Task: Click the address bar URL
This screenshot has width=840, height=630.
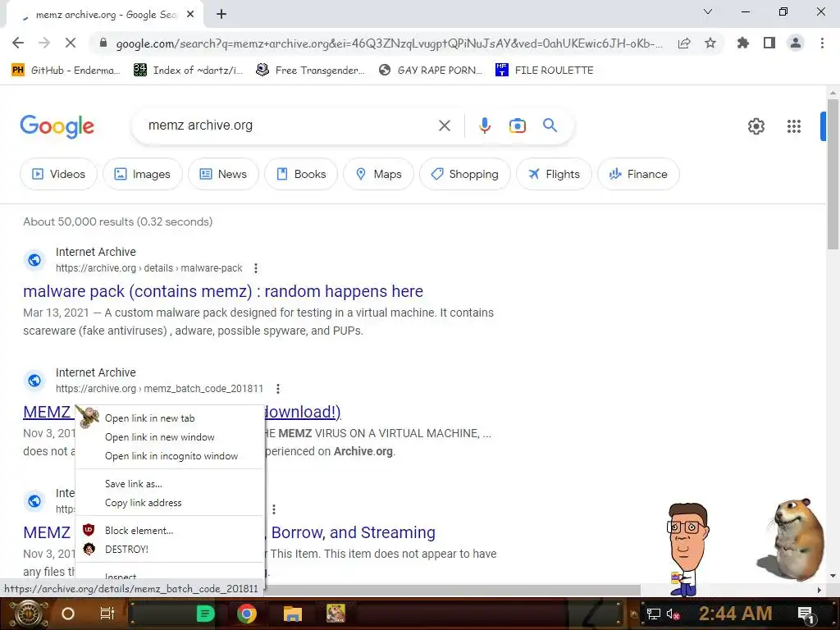Action: tap(389, 43)
